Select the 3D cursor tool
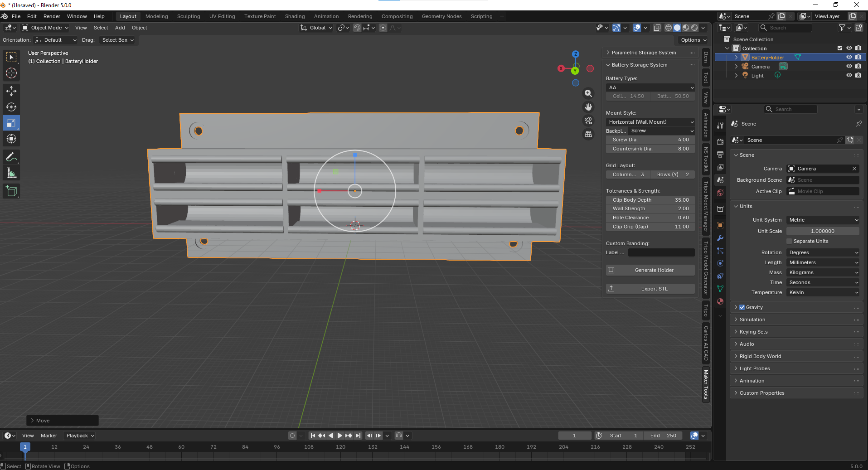The height and width of the screenshot is (470, 868). [x=11, y=73]
